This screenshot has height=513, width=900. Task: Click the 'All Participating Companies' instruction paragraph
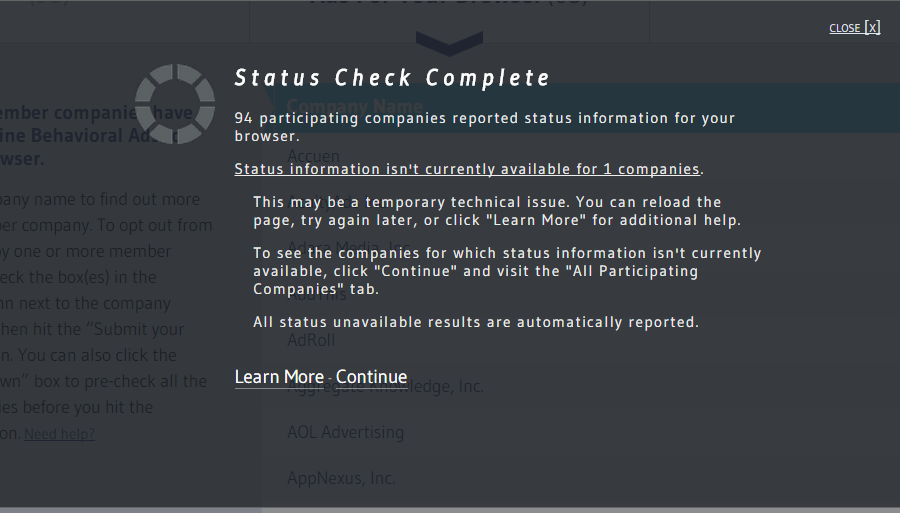507,271
